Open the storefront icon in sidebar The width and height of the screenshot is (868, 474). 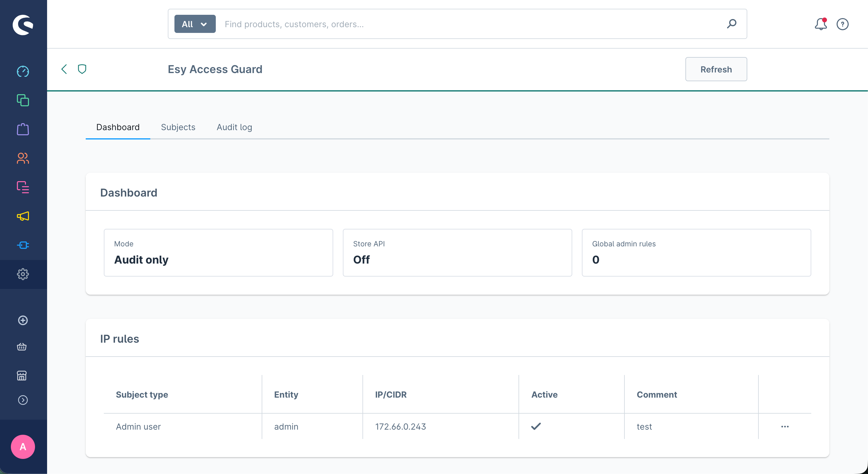(22, 375)
